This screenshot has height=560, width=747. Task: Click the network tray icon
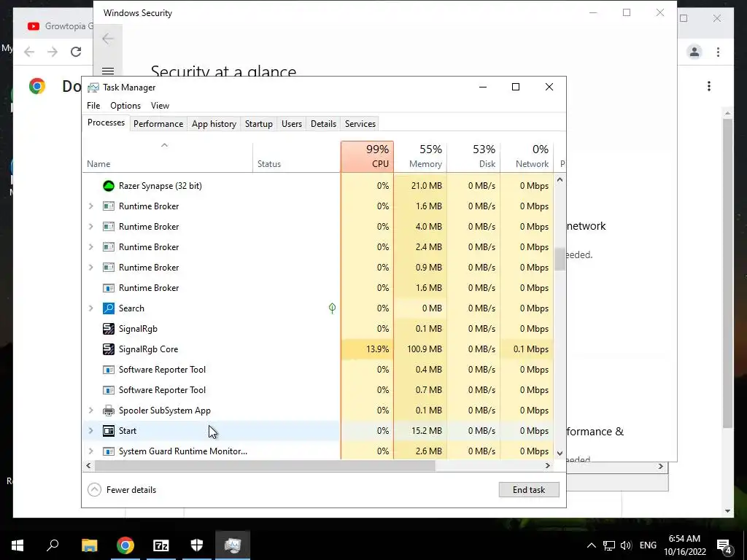pyautogui.click(x=609, y=545)
